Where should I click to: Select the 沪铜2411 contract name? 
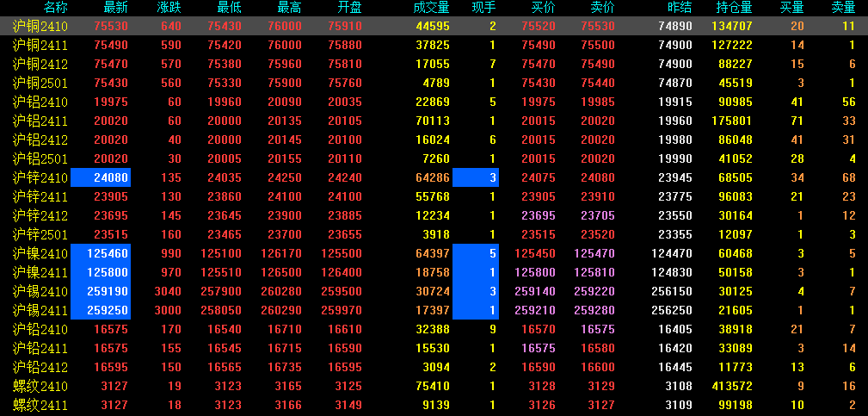point(40,46)
